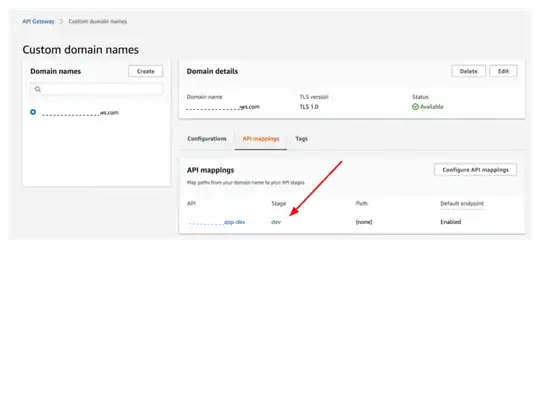Click the (none) path value

[x=364, y=222]
